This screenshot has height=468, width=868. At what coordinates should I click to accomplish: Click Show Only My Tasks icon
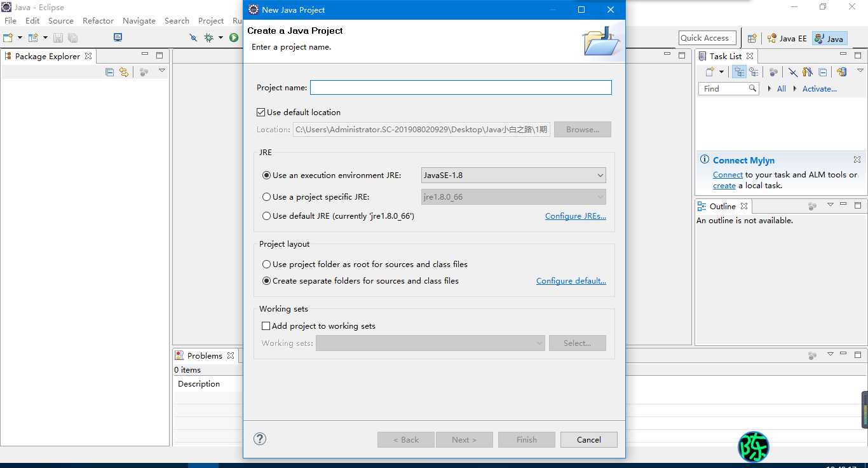click(x=808, y=72)
